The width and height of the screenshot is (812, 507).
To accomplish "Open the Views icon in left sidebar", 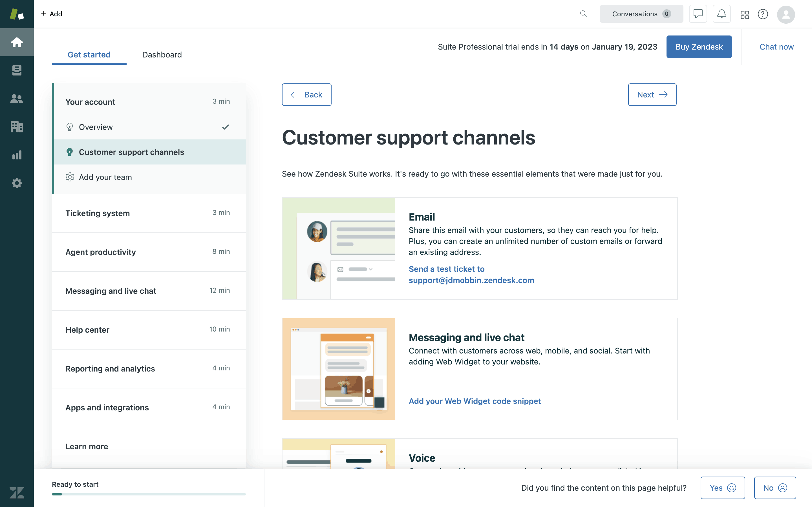I will click(x=17, y=70).
